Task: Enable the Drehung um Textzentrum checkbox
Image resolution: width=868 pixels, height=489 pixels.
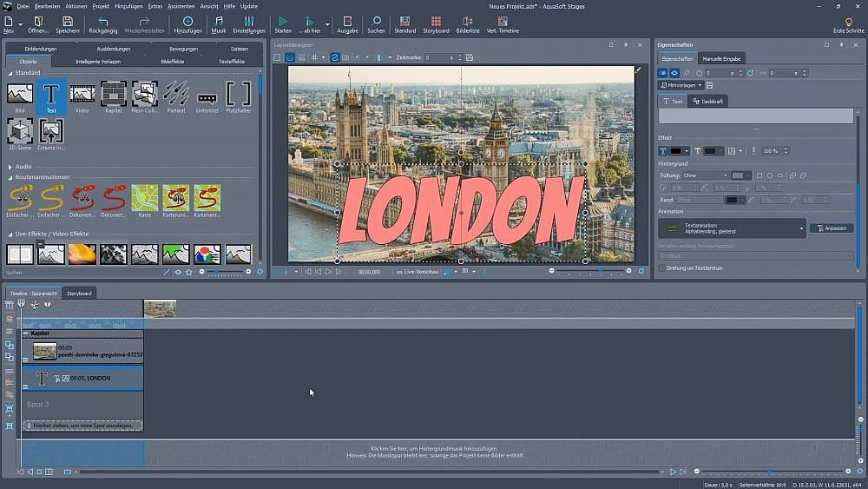Action: tap(662, 268)
